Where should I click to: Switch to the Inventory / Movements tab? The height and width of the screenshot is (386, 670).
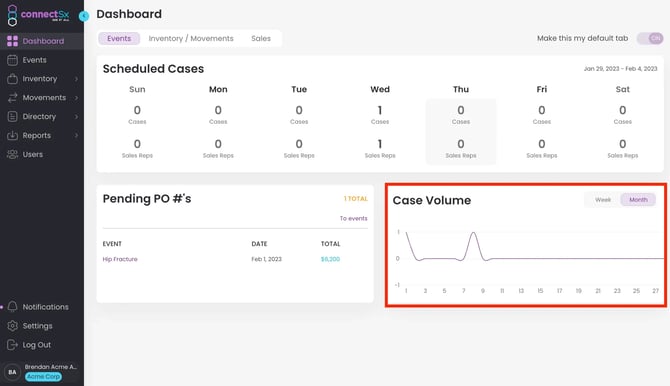pyautogui.click(x=191, y=38)
